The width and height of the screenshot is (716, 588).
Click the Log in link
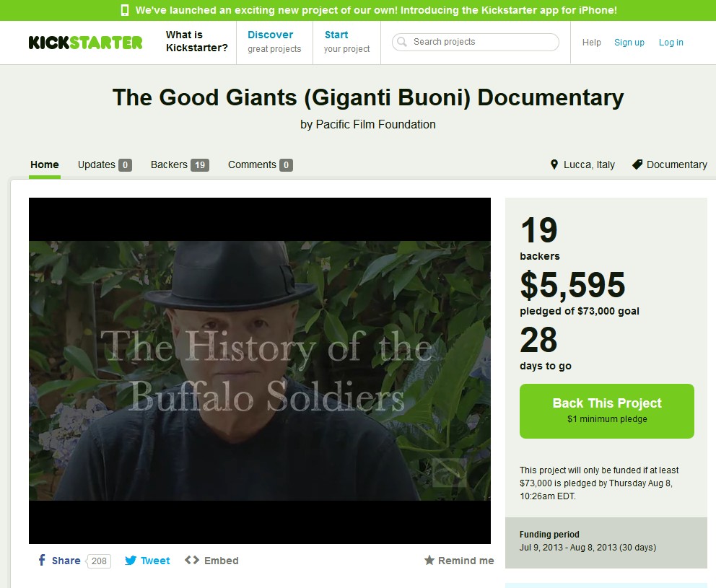coord(671,42)
